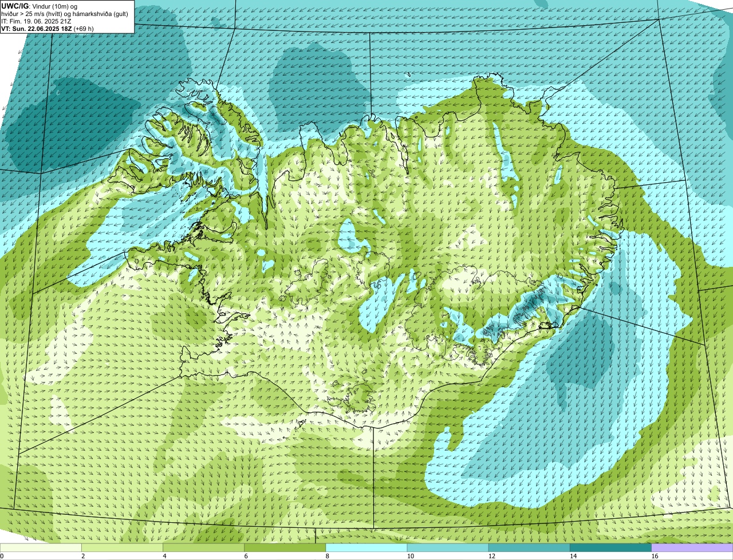Select the 2–4 m/s light green swatch

click(x=122, y=547)
